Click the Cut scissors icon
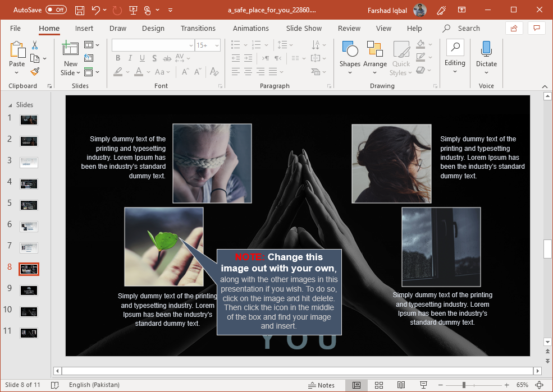Viewport: 553px width, 392px height. click(x=35, y=45)
